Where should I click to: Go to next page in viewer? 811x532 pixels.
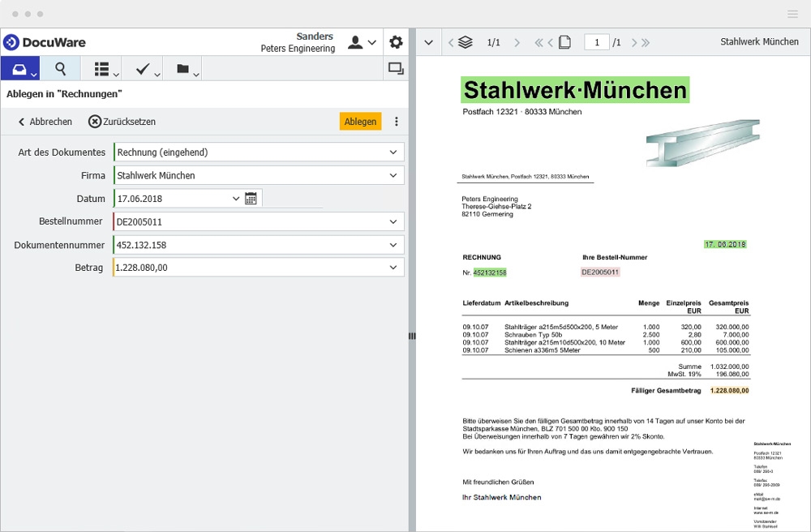634,42
